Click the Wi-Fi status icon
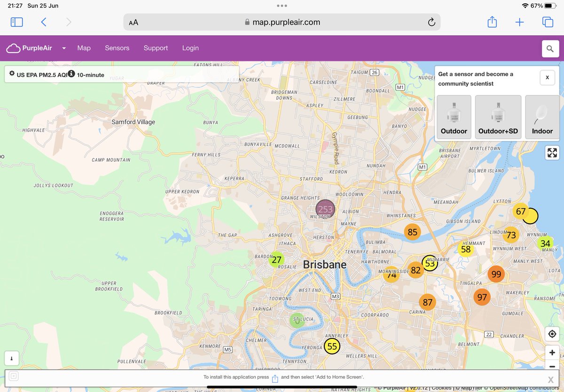The width and height of the screenshot is (564, 392). pos(525,6)
